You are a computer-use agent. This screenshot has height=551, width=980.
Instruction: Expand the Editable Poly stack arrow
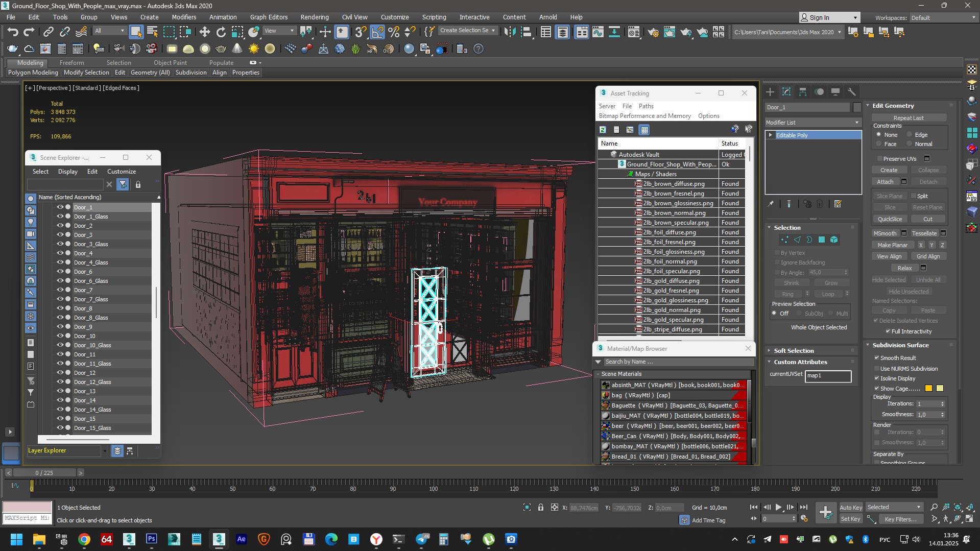click(x=771, y=135)
